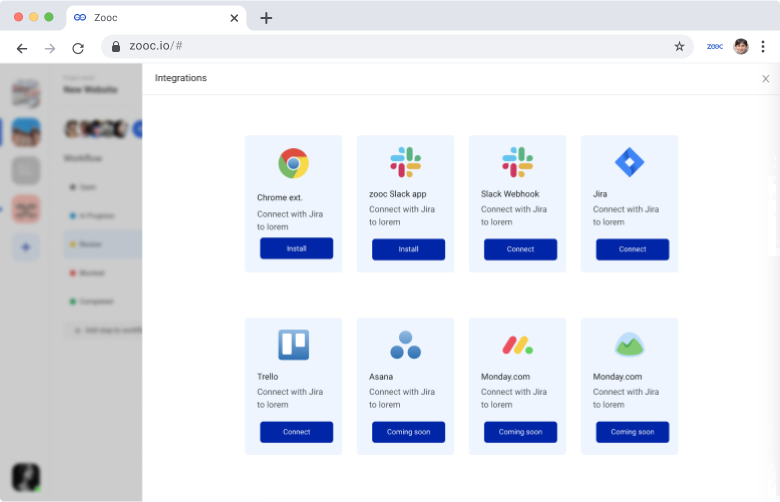The image size is (780, 502).
Task: Bookmark page with the star icon
Action: [679, 47]
